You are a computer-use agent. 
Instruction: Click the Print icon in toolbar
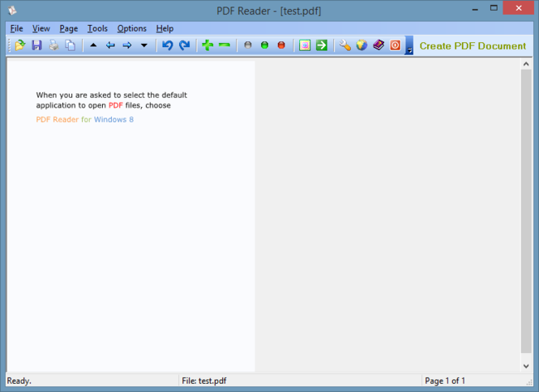[53, 45]
